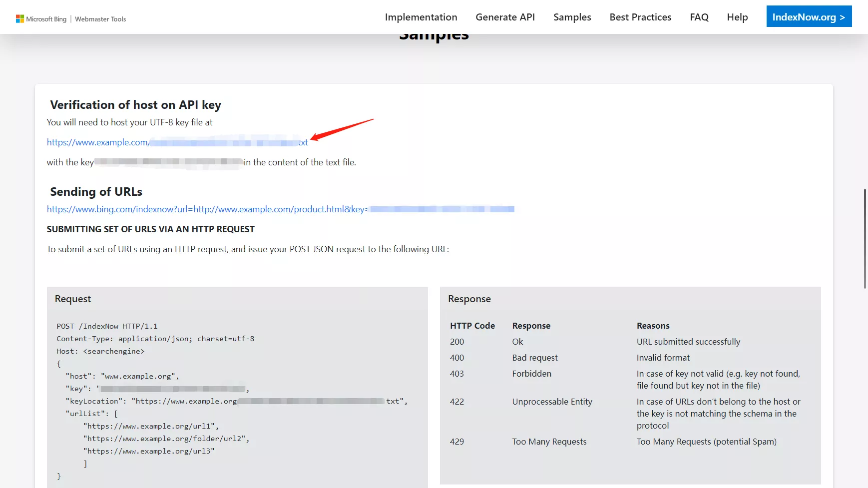Open the Implementation menu item

tap(421, 16)
